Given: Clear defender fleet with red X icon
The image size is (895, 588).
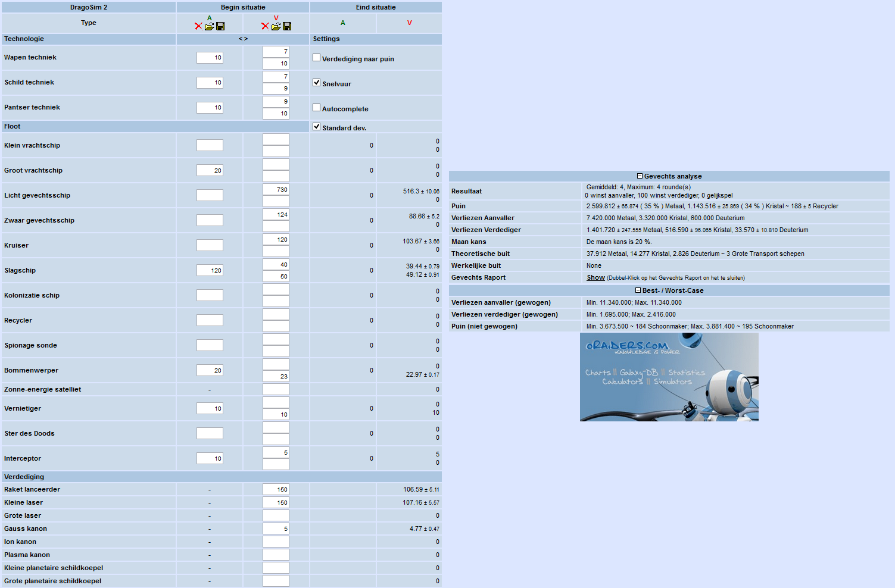Looking at the screenshot, I should pyautogui.click(x=266, y=26).
